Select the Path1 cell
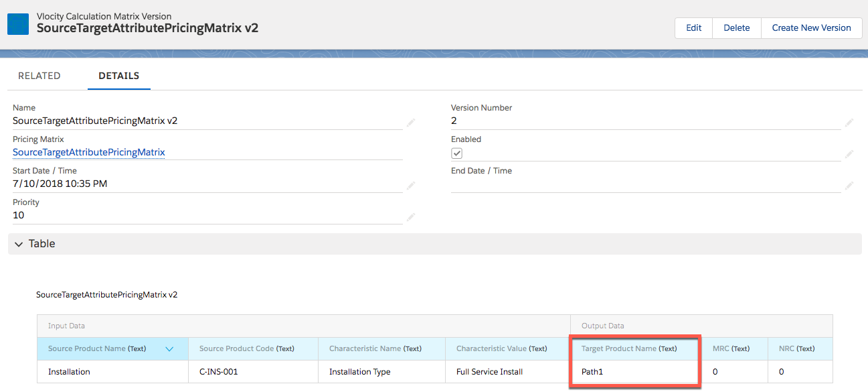The width and height of the screenshot is (868, 392). pos(636,371)
